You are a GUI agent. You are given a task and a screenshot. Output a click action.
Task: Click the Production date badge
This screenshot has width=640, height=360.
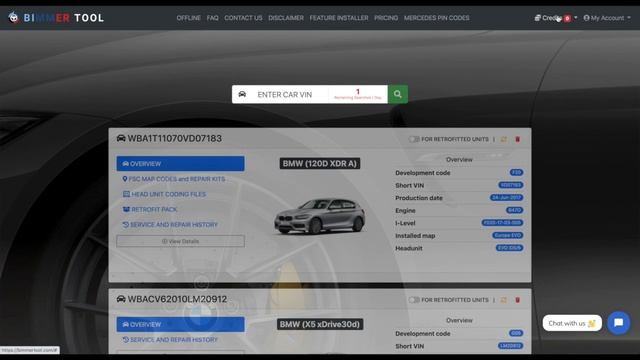tap(506, 198)
